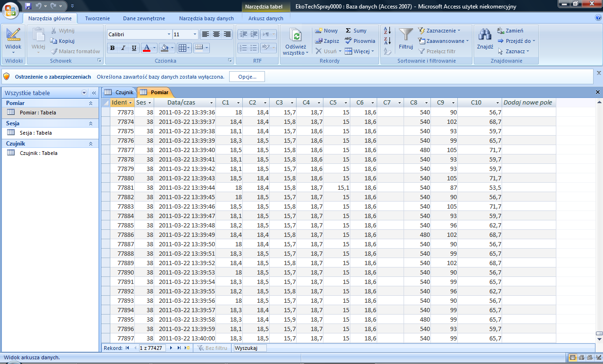Open Microsoft Access help icon
The height and width of the screenshot is (364, 603).
tap(598, 18)
